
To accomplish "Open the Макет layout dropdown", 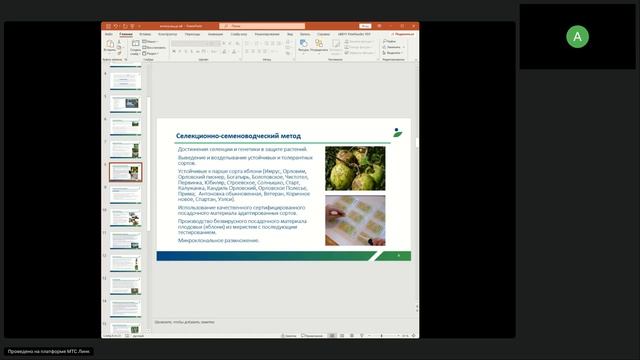I will tap(150, 42).
